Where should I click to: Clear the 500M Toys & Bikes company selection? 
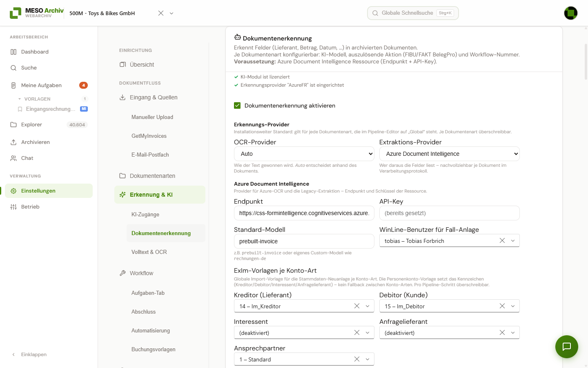pyautogui.click(x=161, y=13)
